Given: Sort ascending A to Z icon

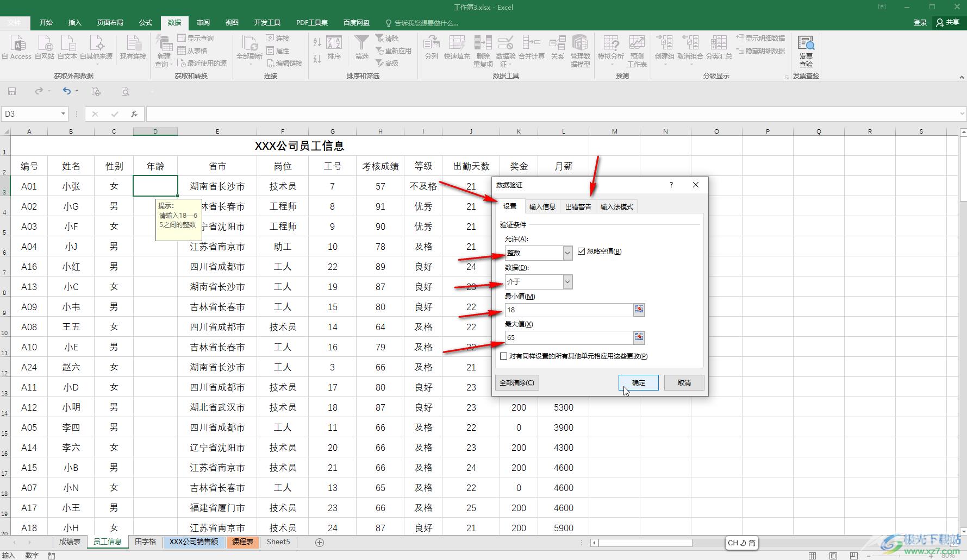Looking at the screenshot, I should coord(317,42).
